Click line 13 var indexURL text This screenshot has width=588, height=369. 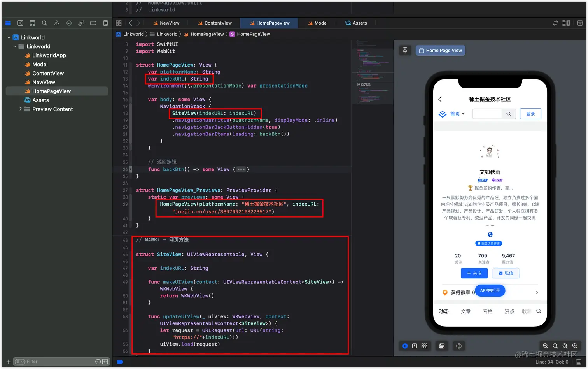178,79
